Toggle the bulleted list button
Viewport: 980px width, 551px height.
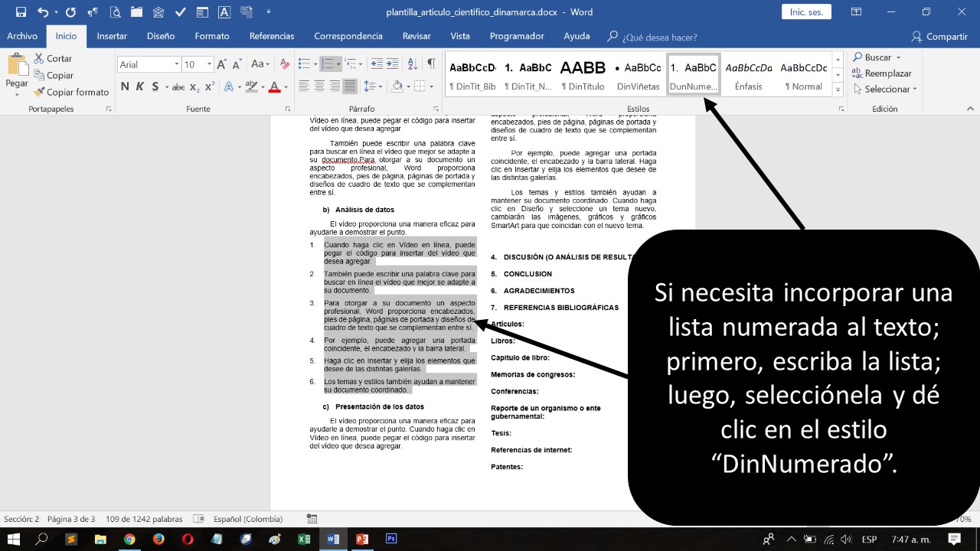pyautogui.click(x=304, y=64)
